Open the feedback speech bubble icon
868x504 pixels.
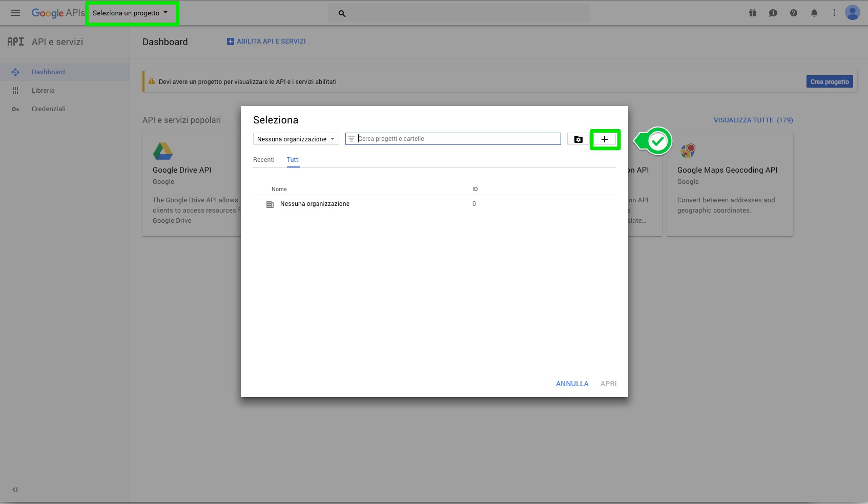(773, 13)
